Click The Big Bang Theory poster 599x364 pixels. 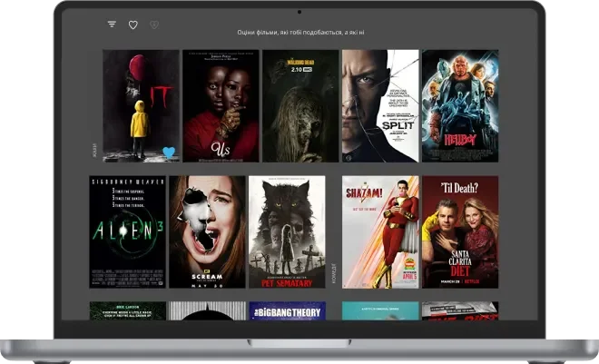287,310
